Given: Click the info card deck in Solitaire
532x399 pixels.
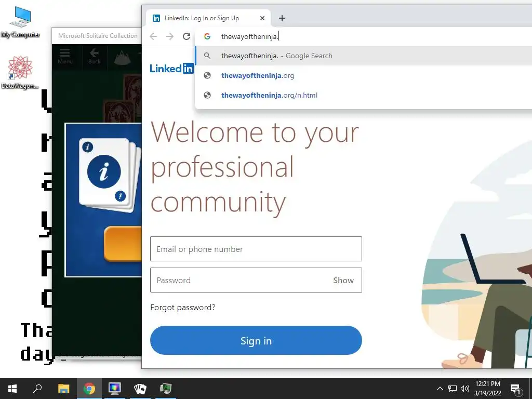Looking at the screenshot, I should coord(109,175).
